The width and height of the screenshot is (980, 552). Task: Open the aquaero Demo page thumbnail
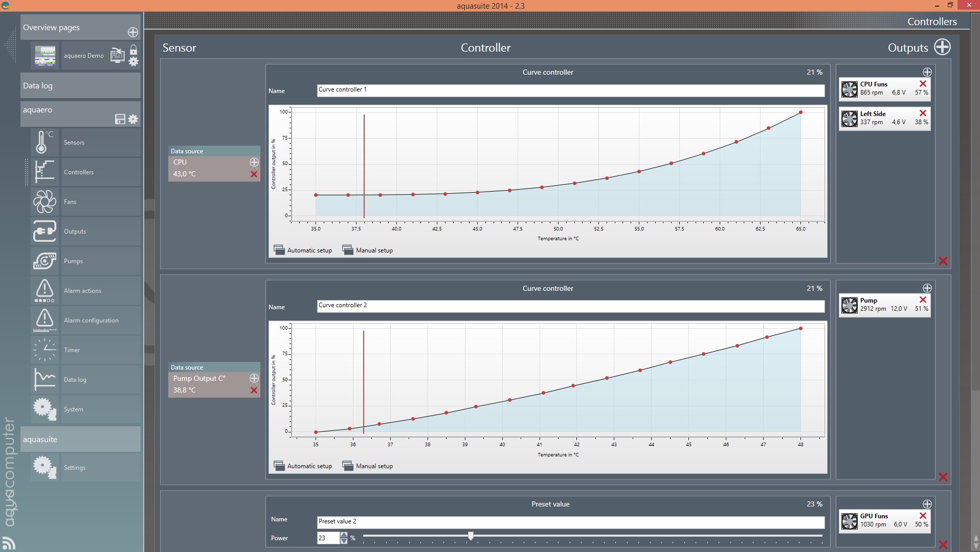(45, 55)
